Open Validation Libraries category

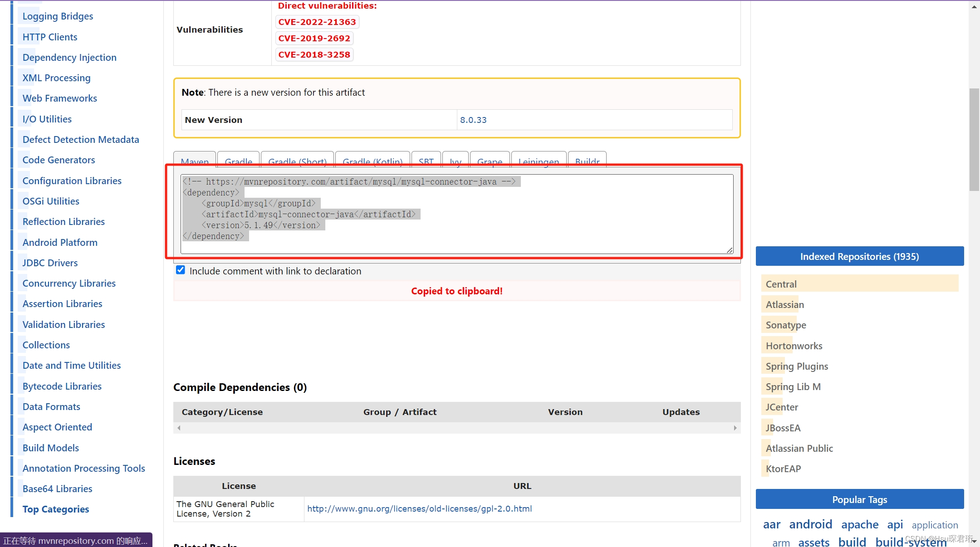point(64,324)
